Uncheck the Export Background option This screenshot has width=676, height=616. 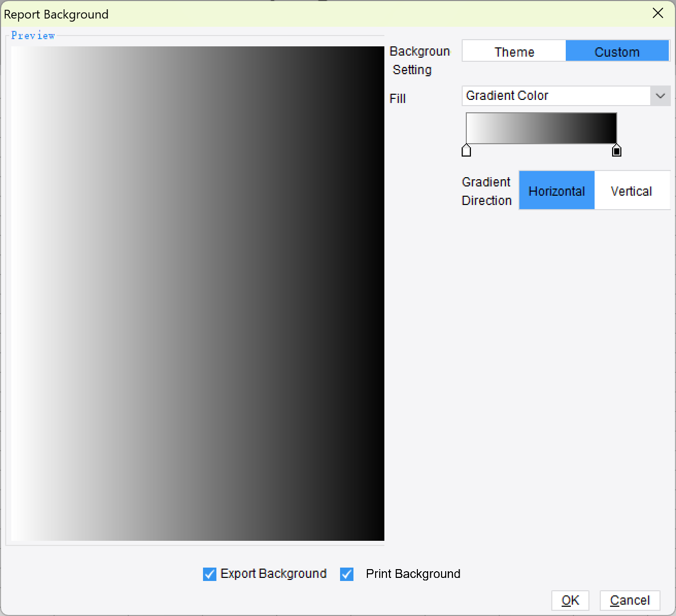click(209, 574)
